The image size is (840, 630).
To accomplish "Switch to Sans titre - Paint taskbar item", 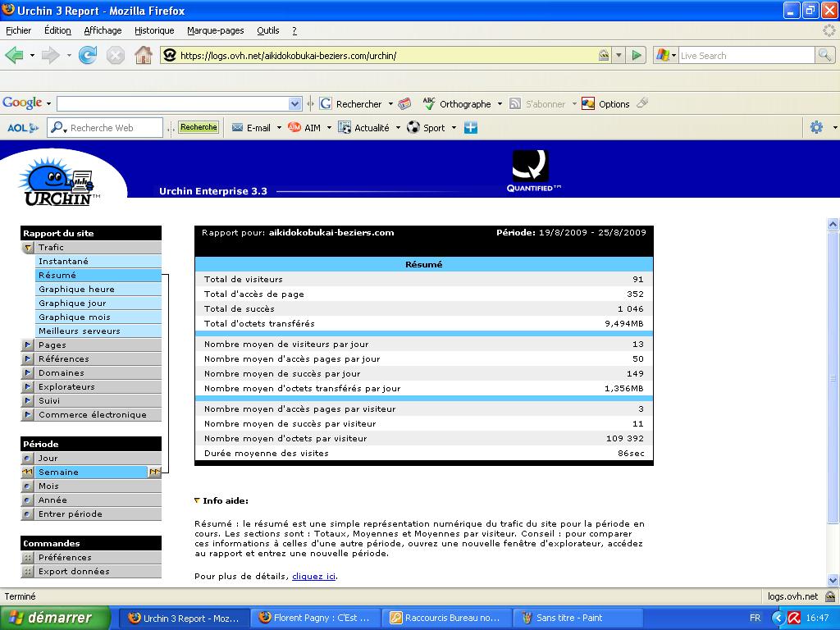I will pos(577,618).
